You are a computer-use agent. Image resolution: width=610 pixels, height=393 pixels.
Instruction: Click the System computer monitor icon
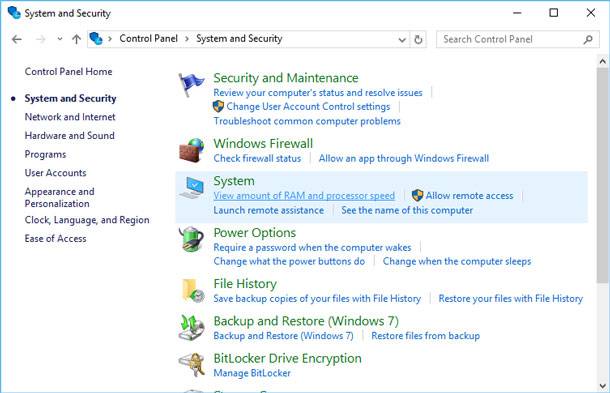coord(191,188)
